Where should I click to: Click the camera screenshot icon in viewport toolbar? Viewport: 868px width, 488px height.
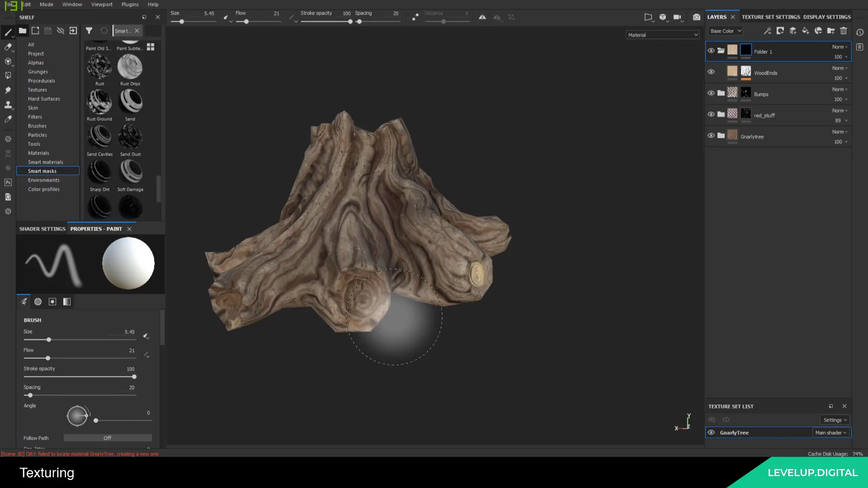[697, 17]
